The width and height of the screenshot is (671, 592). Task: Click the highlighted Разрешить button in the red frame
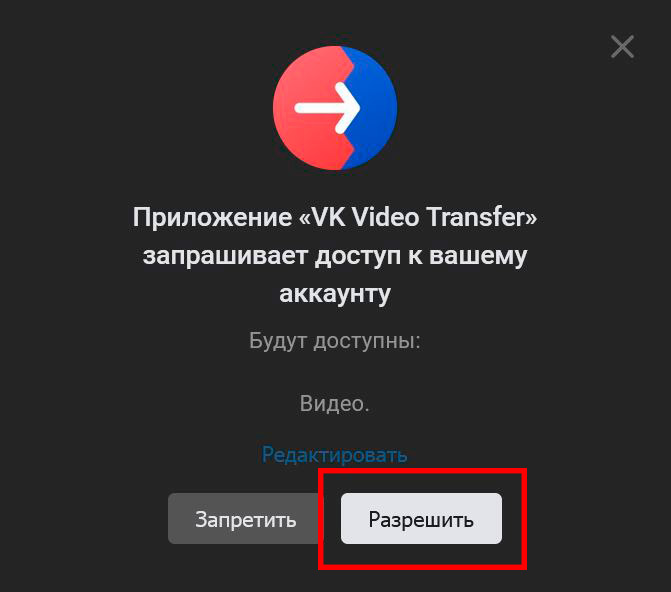[x=421, y=518]
